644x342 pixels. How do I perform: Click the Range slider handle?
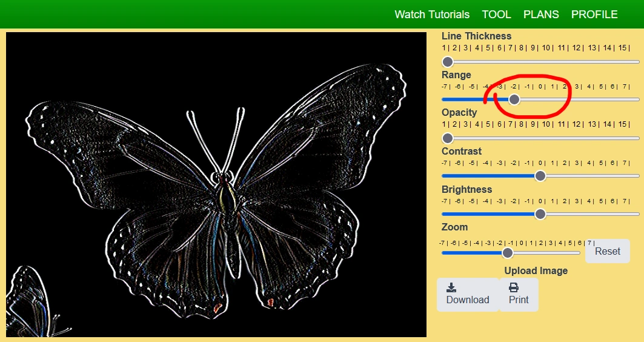coord(514,99)
